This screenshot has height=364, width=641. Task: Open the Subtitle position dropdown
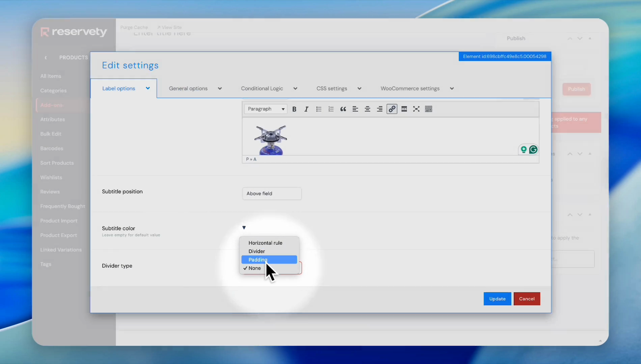272,193
